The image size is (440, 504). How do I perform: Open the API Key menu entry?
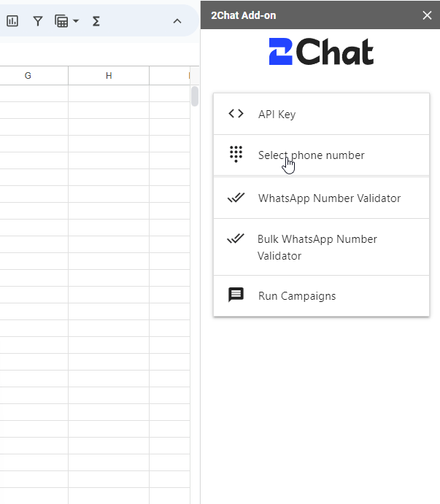[321, 114]
